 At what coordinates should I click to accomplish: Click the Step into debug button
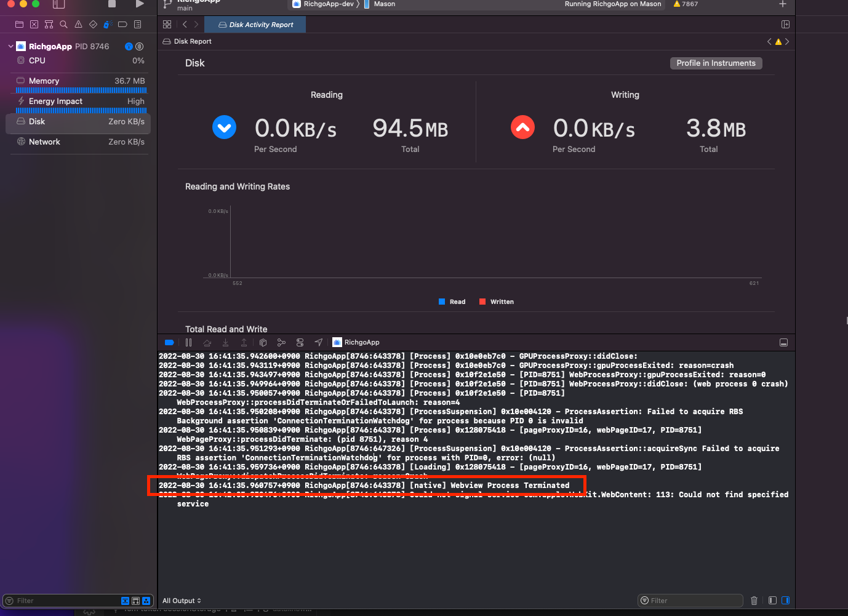click(x=225, y=343)
